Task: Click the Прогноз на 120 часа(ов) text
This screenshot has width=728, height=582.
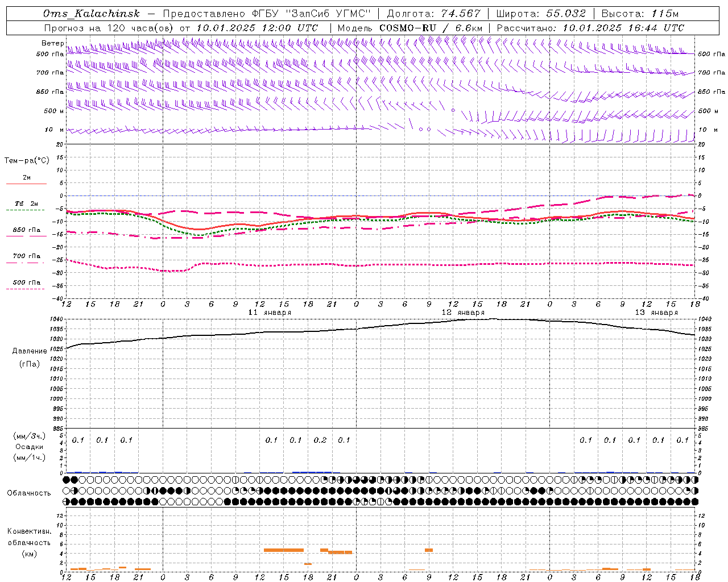Action: 109,28
